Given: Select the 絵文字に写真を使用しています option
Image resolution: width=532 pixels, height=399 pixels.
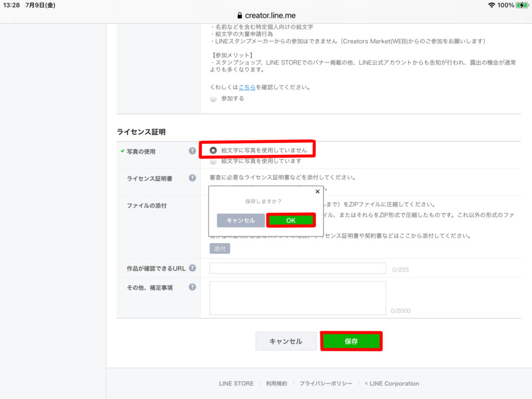Looking at the screenshot, I should [x=213, y=161].
